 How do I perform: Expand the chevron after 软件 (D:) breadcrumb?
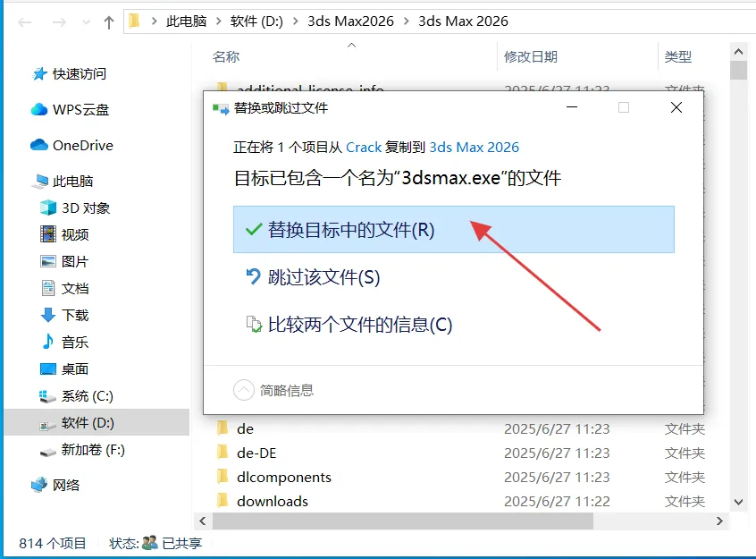click(x=296, y=21)
